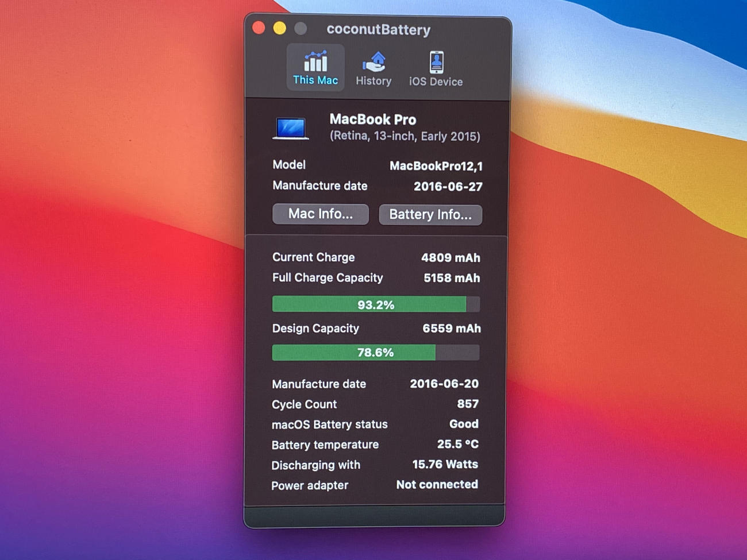Open the iOS Device tab
The height and width of the screenshot is (560, 747).
coord(436,69)
